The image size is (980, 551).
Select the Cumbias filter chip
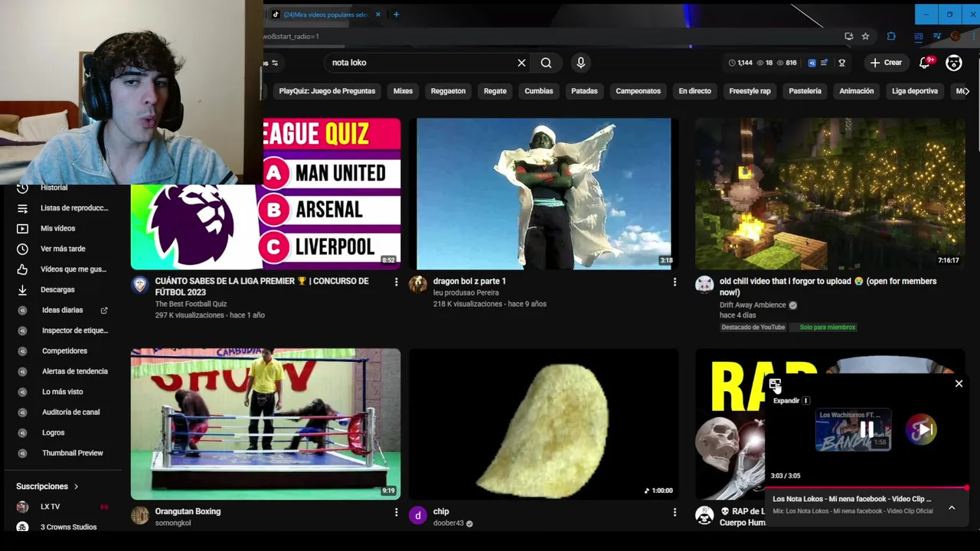coord(538,91)
